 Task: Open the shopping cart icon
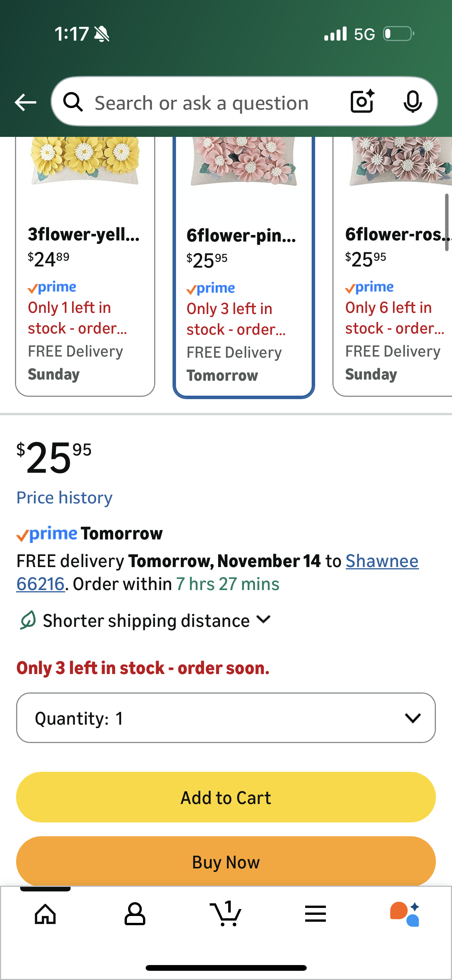coord(226,914)
